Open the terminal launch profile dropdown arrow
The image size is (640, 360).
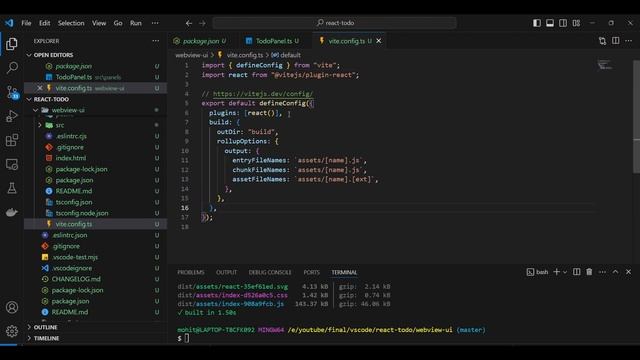pyautogui.click(x=565, y=272)
